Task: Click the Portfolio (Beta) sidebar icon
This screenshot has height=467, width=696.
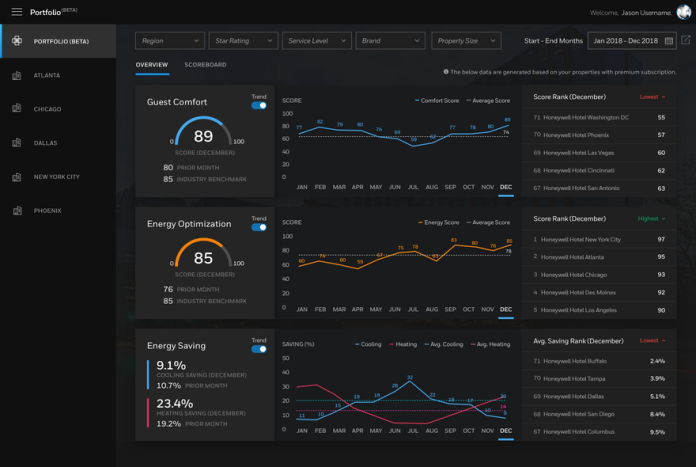Action: (17, 41)
